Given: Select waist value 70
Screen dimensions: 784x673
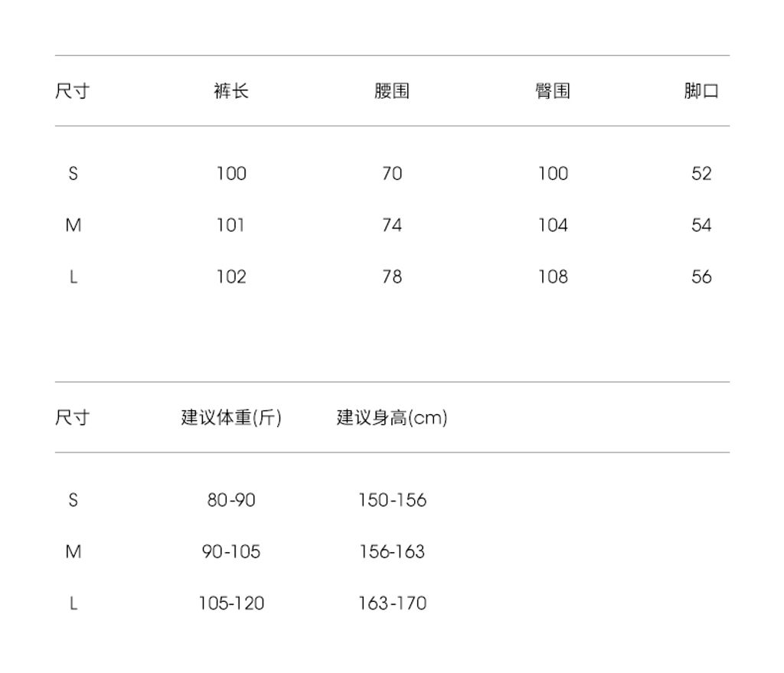Looking at the screenshot, I should 392,174.
